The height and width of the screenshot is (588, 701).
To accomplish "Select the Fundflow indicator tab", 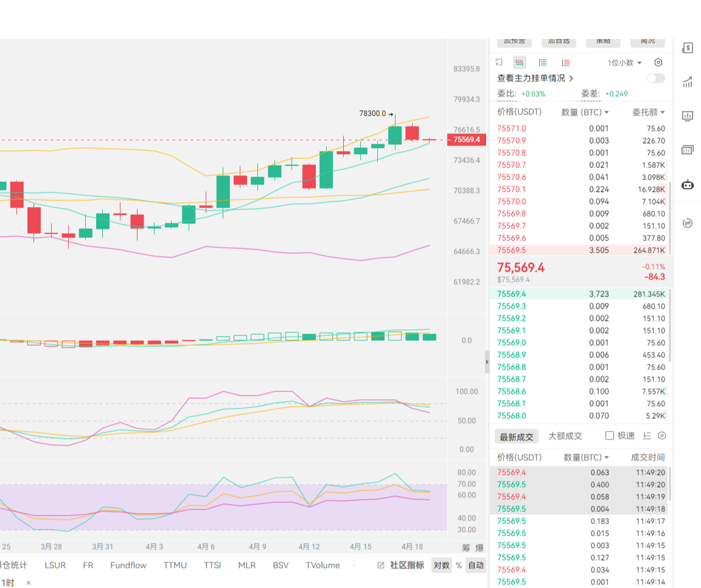I will [128, 565].
